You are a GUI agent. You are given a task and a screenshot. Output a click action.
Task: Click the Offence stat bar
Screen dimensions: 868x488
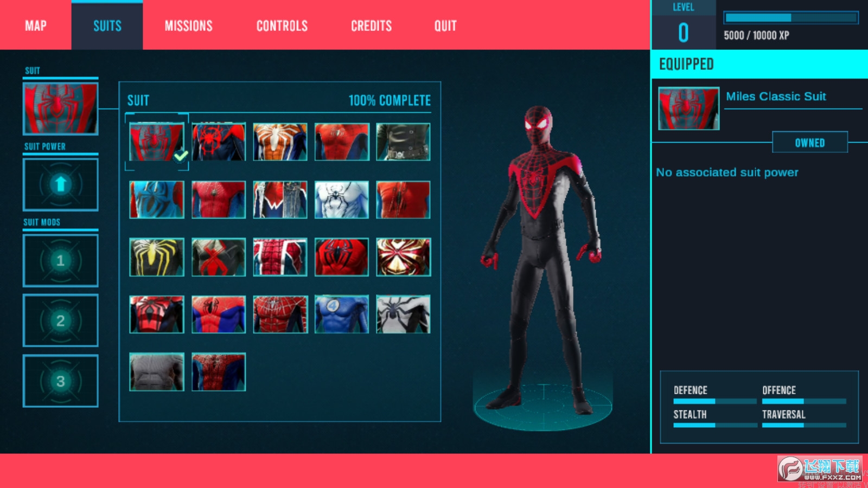click(804, 402)
